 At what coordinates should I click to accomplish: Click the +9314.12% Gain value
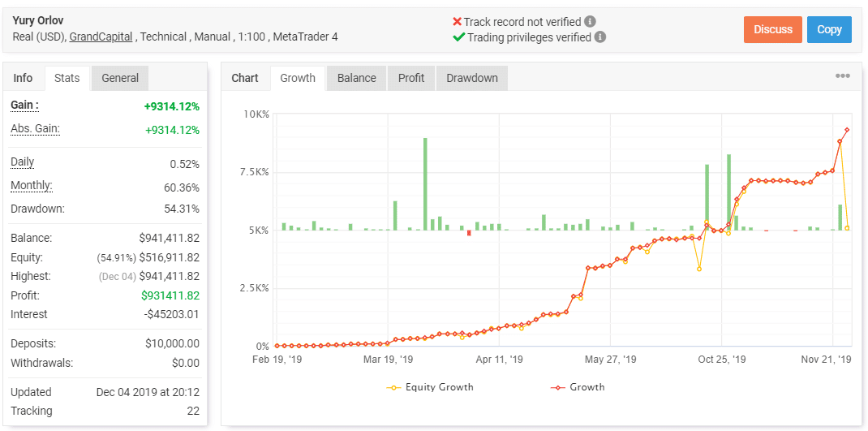(172, 106)
